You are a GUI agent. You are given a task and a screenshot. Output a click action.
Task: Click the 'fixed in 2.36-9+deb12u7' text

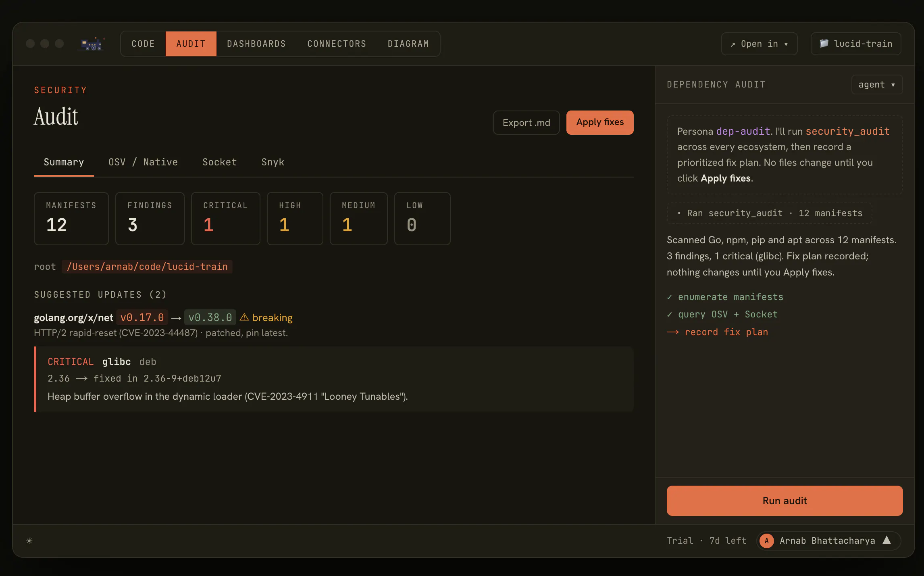tap(157, 378)
